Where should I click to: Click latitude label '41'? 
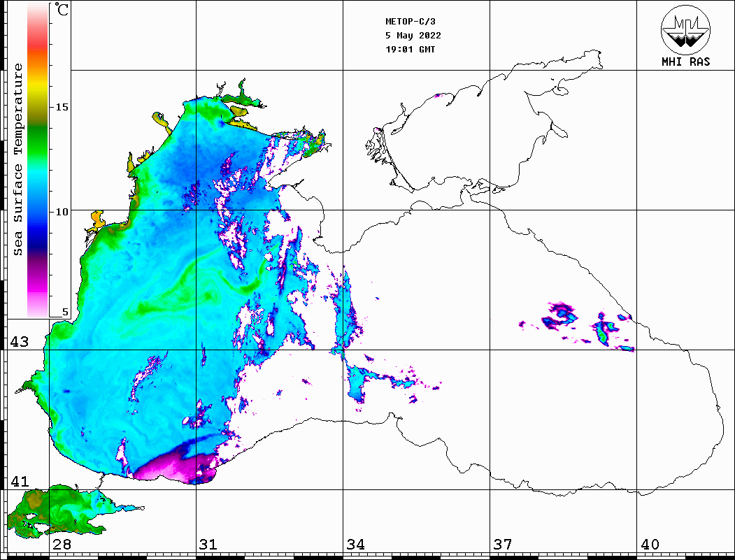pos(20,482)
